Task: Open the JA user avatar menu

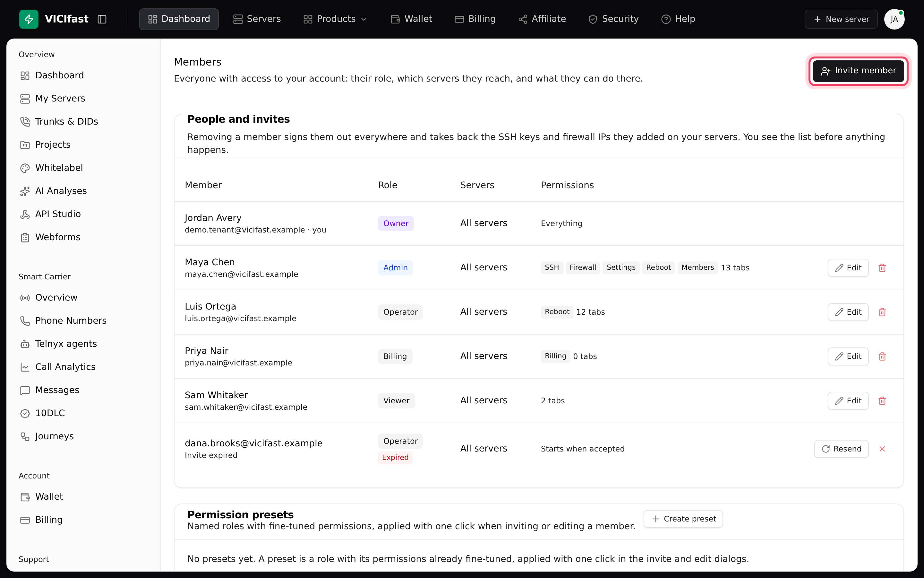Action: pos(894,19)
